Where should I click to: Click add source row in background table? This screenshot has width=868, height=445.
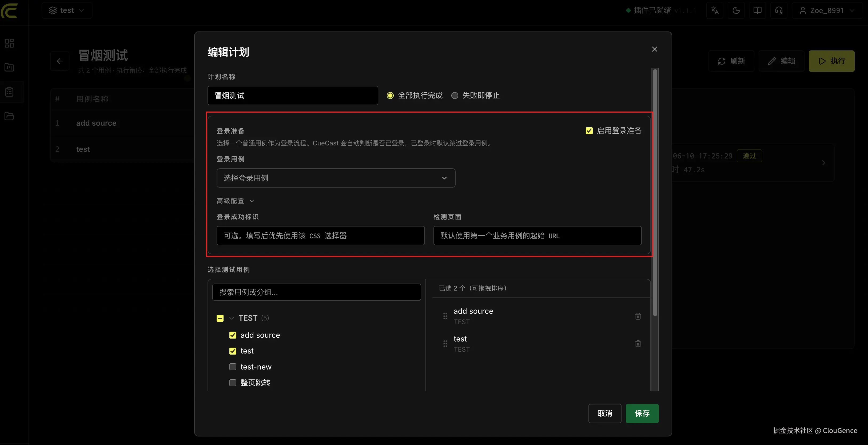(122, 123)
